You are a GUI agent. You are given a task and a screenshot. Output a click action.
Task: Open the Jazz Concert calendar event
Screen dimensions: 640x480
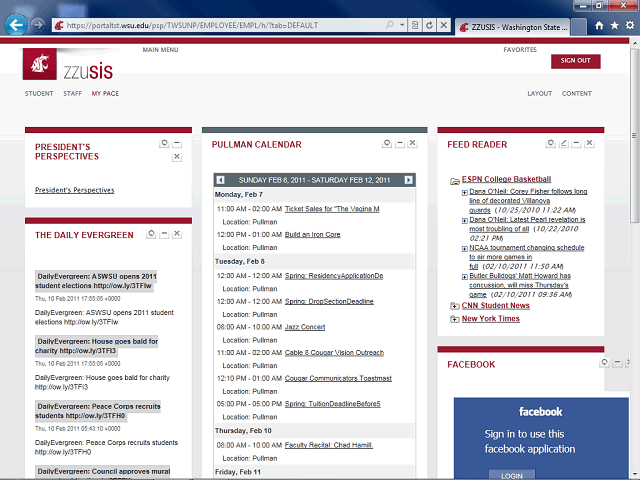tap(305, 327)
